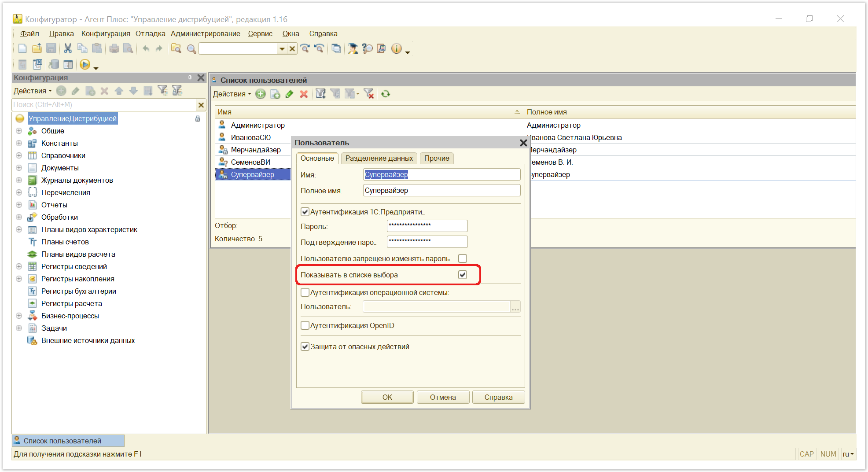Open the Действия dropdown in user list
This screenshot has width=868, height=472.
232,94
